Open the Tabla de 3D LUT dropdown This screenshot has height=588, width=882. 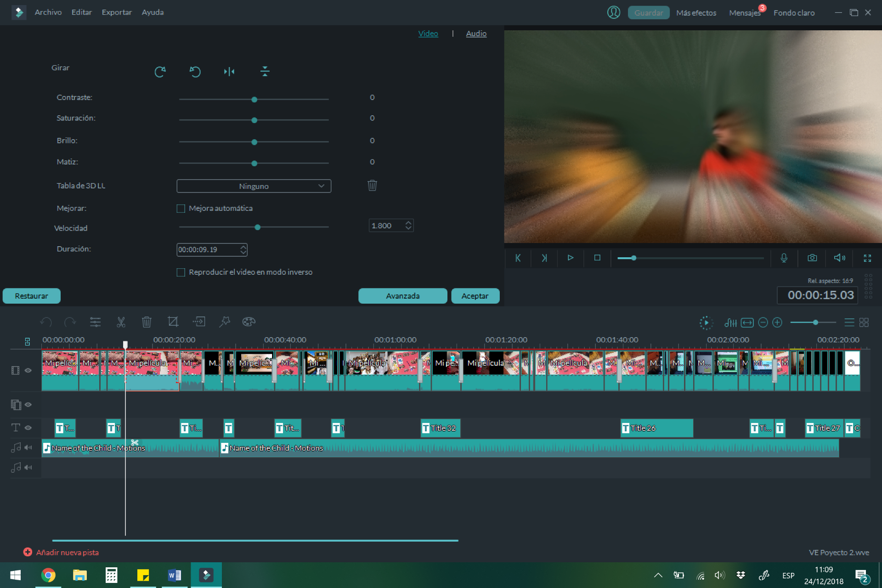[x=254, y=186]
